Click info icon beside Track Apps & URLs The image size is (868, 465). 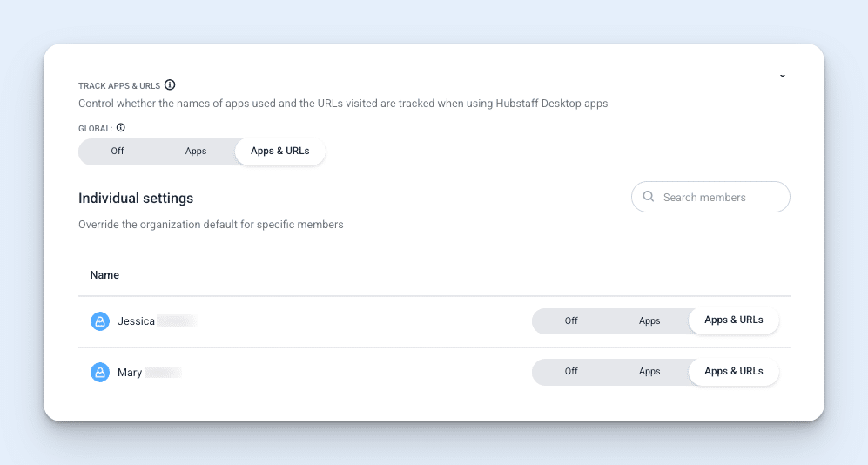170,84
